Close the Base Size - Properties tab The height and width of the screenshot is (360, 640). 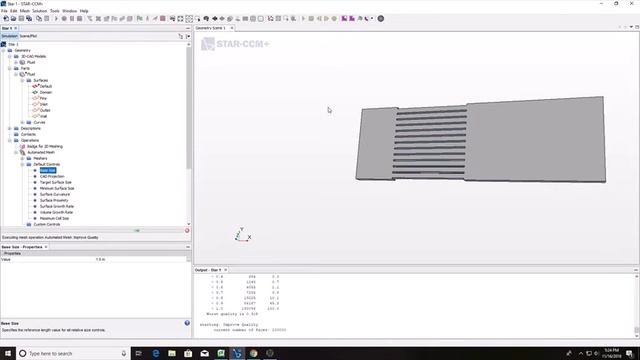click(46, 247)
